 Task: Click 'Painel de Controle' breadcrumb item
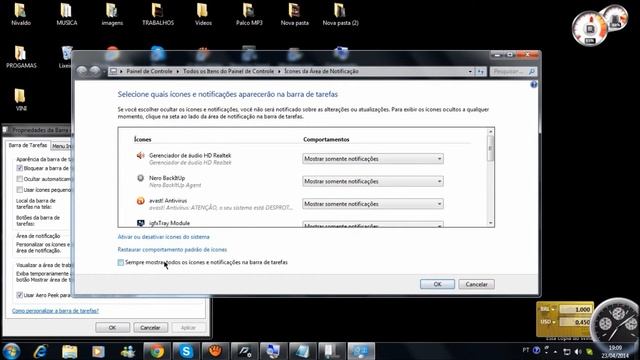(x=149, y=71)
